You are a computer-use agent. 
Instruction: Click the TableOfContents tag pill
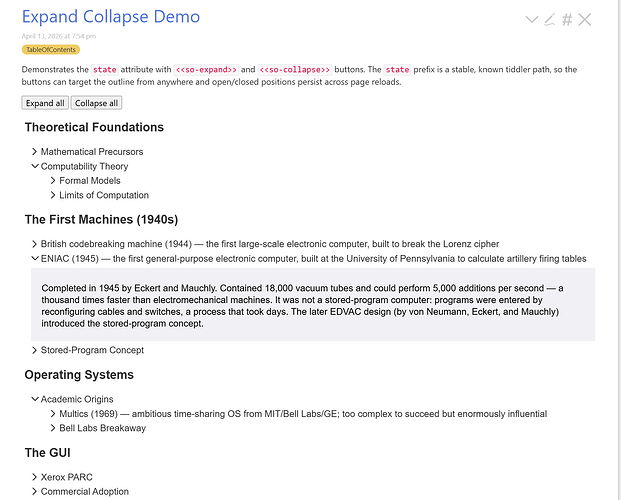tap(51, 49)
